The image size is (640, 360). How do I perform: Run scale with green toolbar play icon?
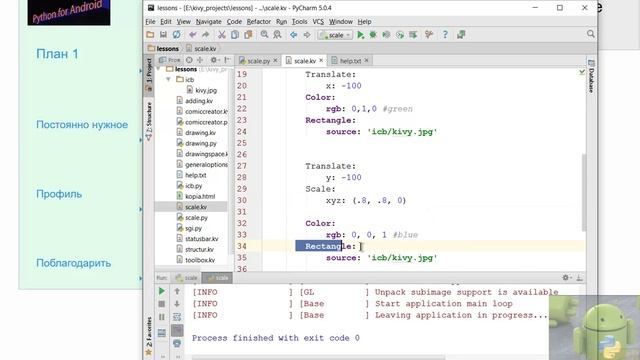click(x=360, y=35)
